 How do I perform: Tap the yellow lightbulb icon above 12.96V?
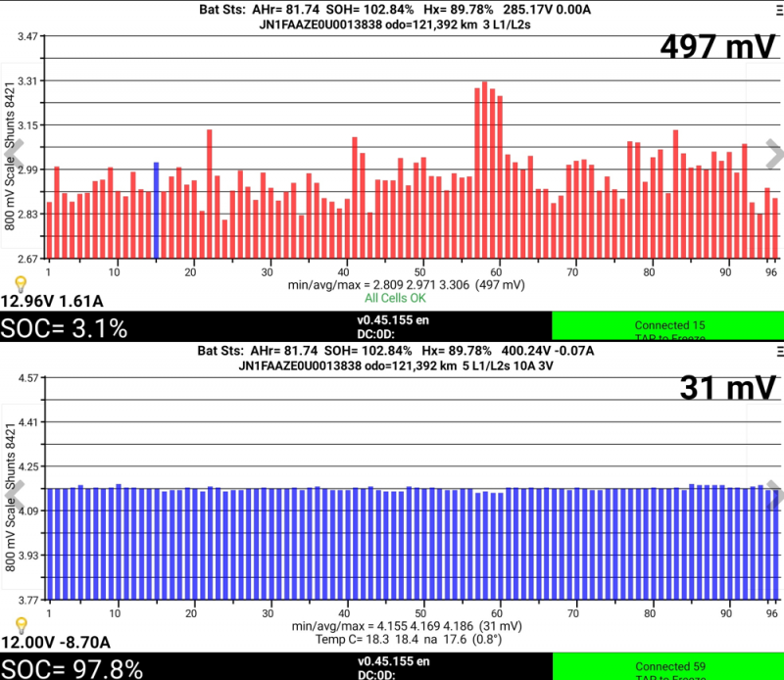click(x=21, y=284)
